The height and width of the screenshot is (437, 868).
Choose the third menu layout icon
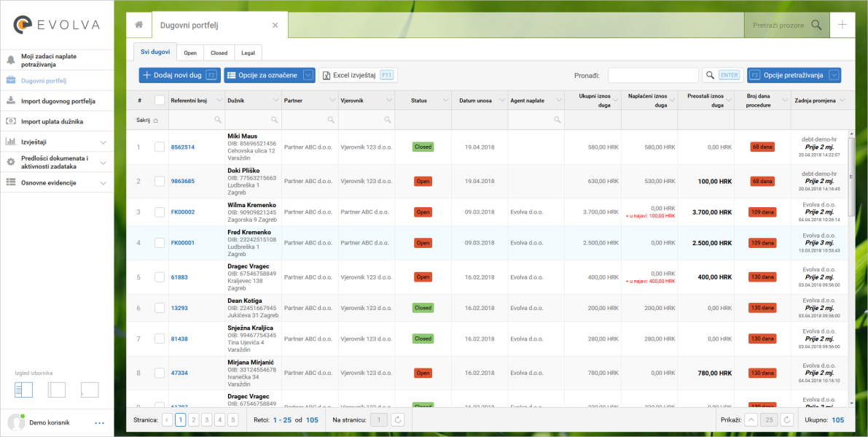[90, 390]
